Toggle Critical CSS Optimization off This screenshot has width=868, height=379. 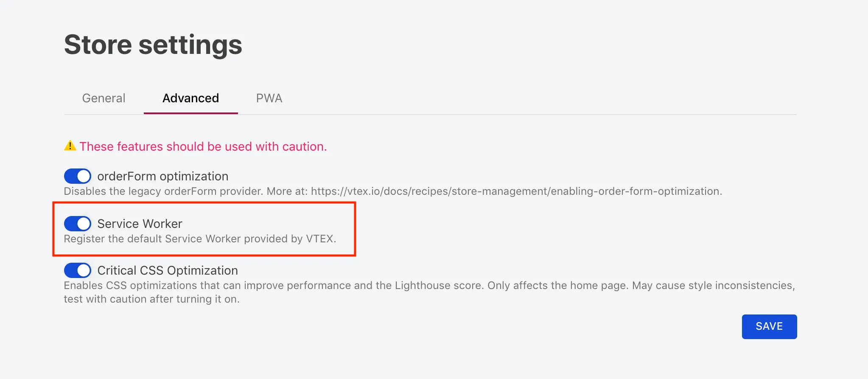78,270
